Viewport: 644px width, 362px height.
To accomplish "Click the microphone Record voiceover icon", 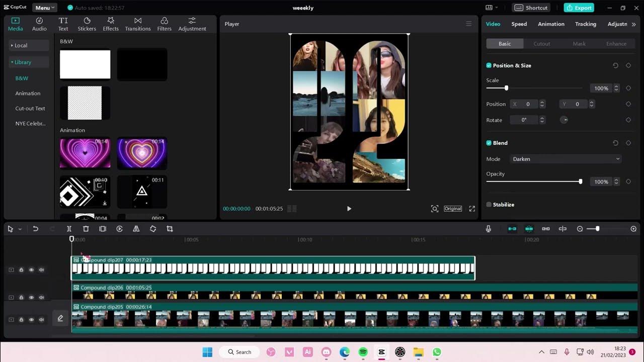I will click(x=488, y=229).
